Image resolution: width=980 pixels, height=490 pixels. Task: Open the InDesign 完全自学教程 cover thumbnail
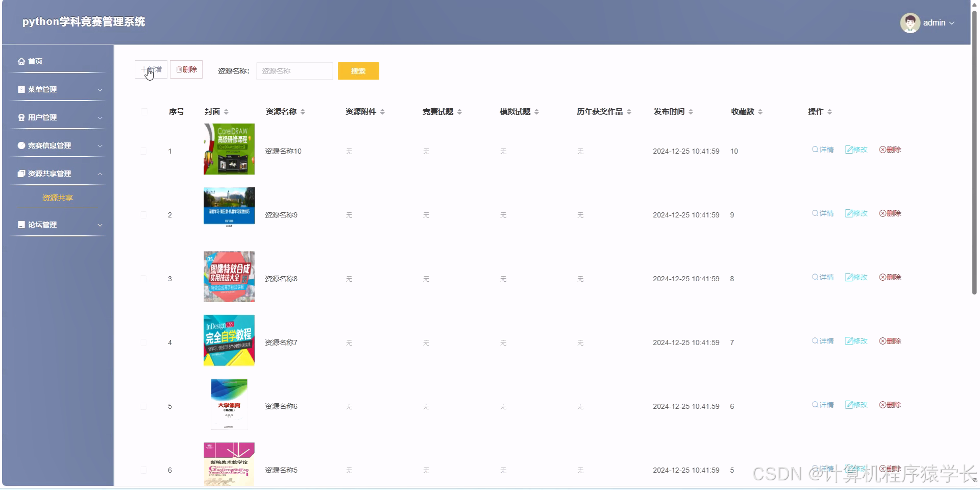tap(229, 340)
